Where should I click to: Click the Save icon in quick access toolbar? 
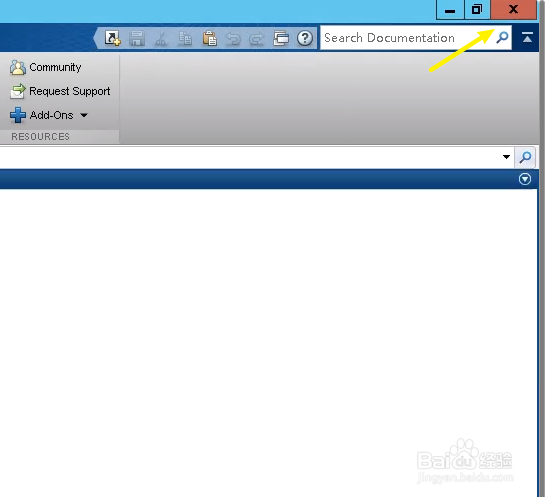point(137,38)
